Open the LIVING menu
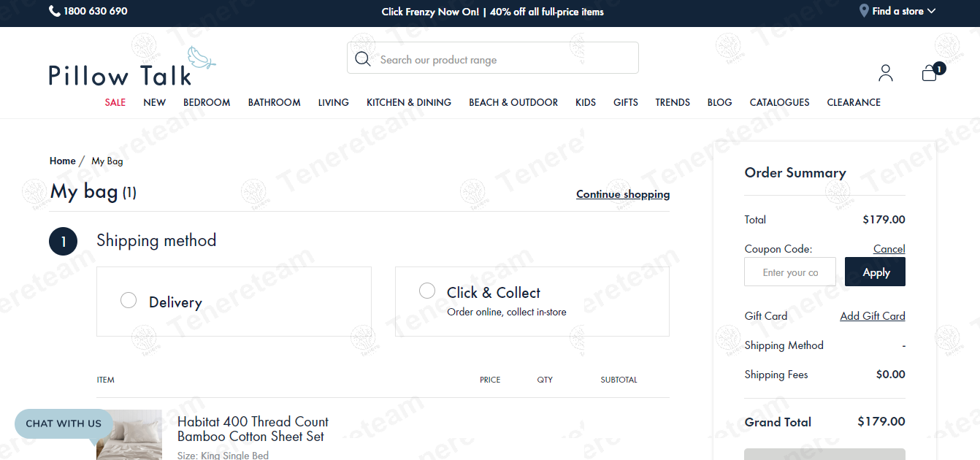The image size is (980, 460). [334, 102]
